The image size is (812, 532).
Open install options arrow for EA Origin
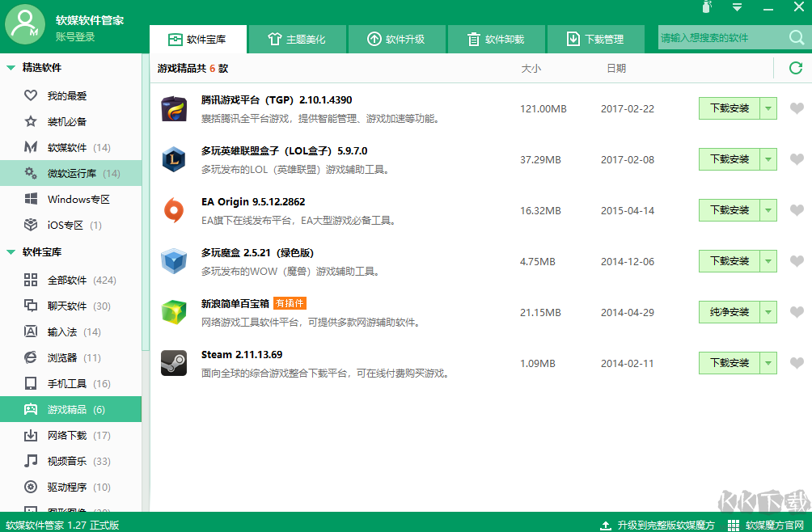768,210
